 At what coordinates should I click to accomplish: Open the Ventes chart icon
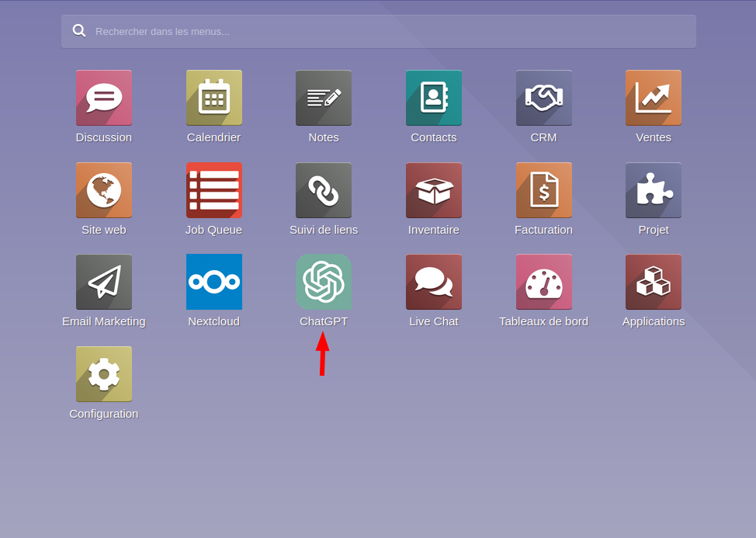coord(654,98)
